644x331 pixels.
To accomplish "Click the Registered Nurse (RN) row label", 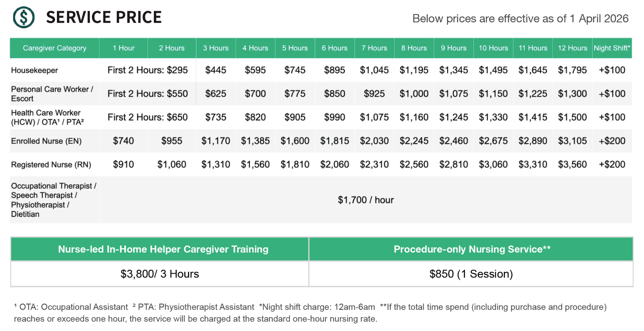I will 51,165.
